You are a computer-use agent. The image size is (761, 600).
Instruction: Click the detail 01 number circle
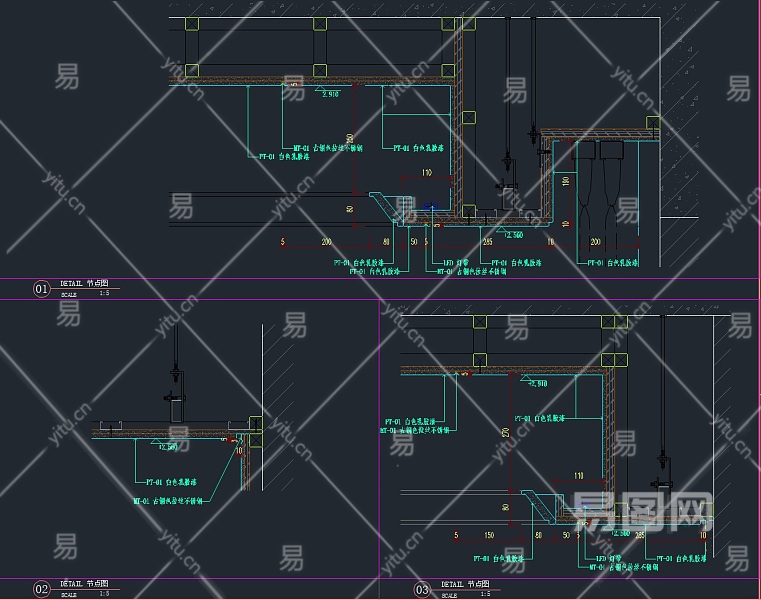pos(41,289)
